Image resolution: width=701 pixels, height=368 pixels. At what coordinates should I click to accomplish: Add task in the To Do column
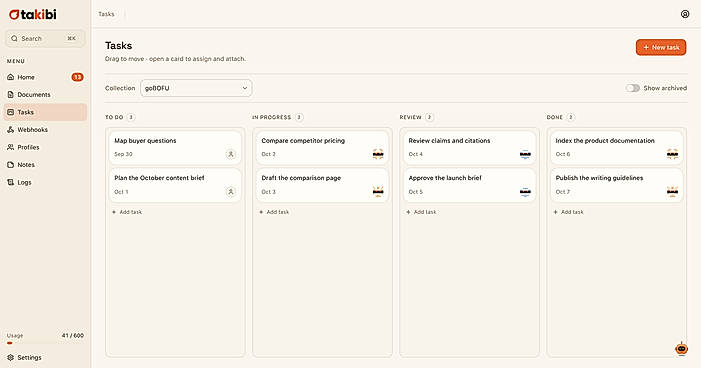pyautogui.click(x=127, y=212)
